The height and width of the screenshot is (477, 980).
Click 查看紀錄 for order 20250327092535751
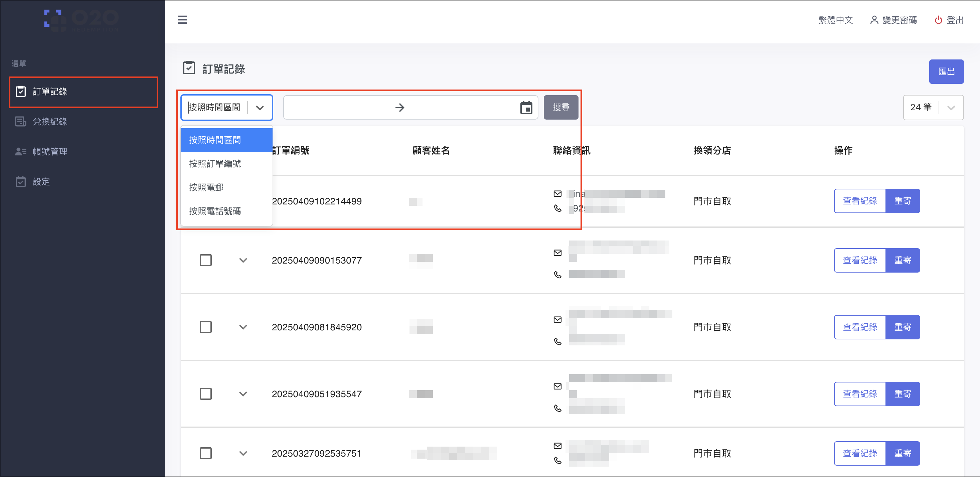[x=860, y=453]
